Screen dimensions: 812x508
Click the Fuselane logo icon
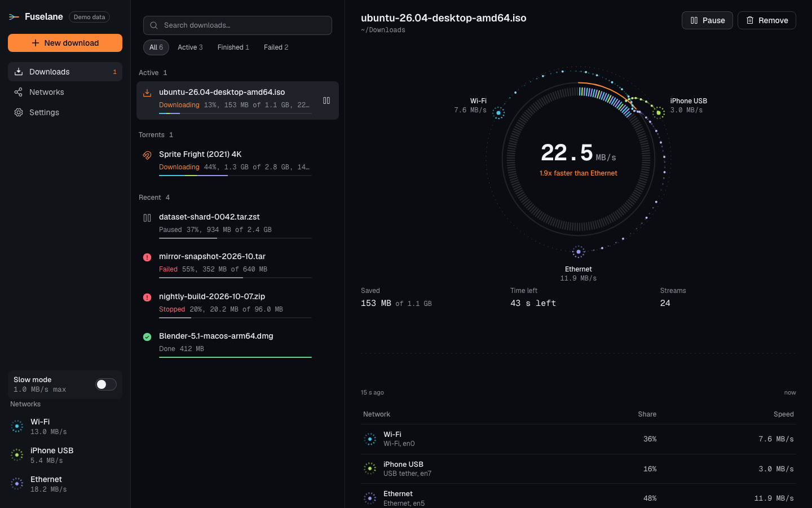tap(14, 17)
